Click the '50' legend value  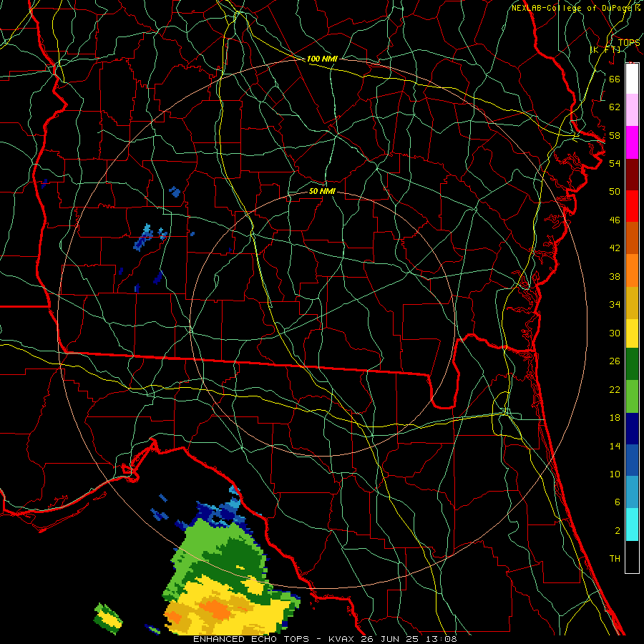(x=615, y=192)
